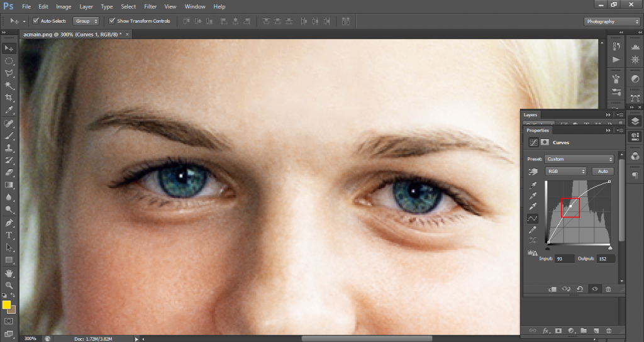This screenshot has width=644, height=342.
Task: Select the Path Selection tool
Action: [9, 248]
